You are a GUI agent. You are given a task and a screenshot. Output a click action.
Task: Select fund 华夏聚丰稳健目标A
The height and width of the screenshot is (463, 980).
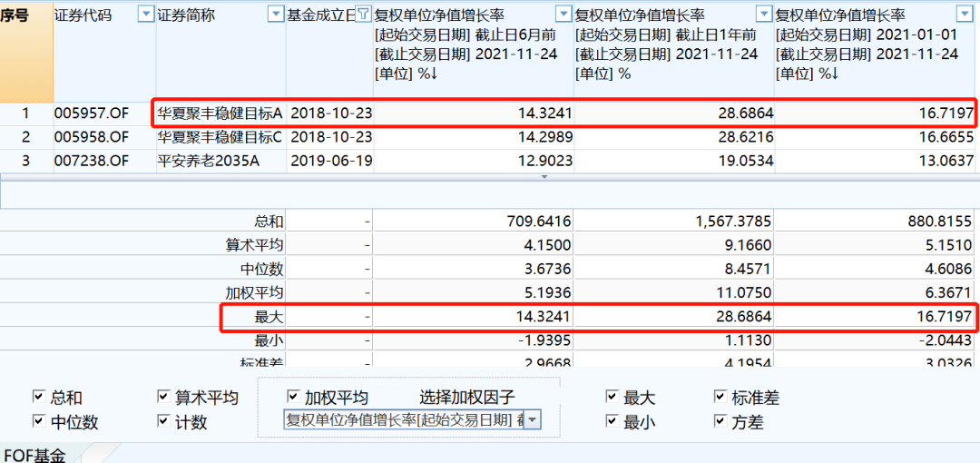coord(220,113)
